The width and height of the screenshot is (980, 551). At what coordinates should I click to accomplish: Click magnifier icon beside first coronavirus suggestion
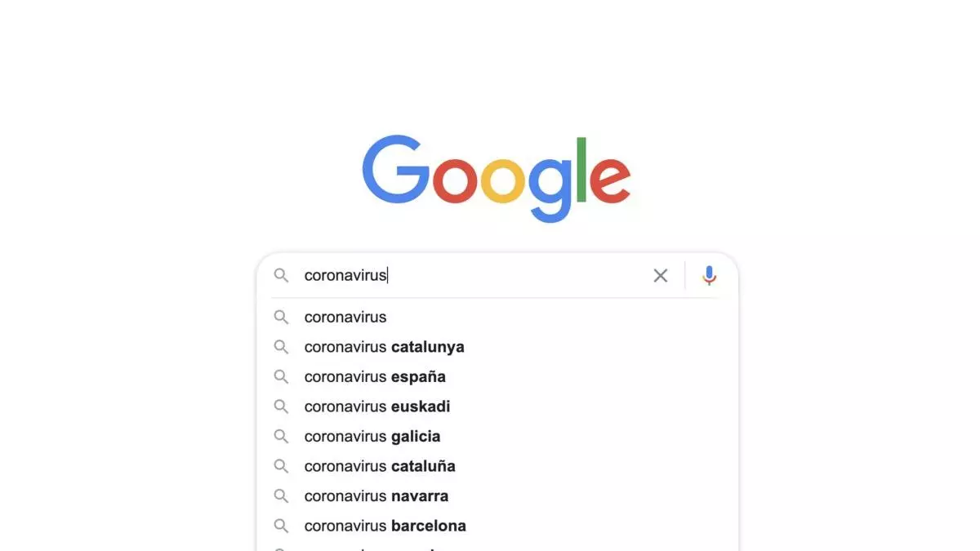pos(281,317)
